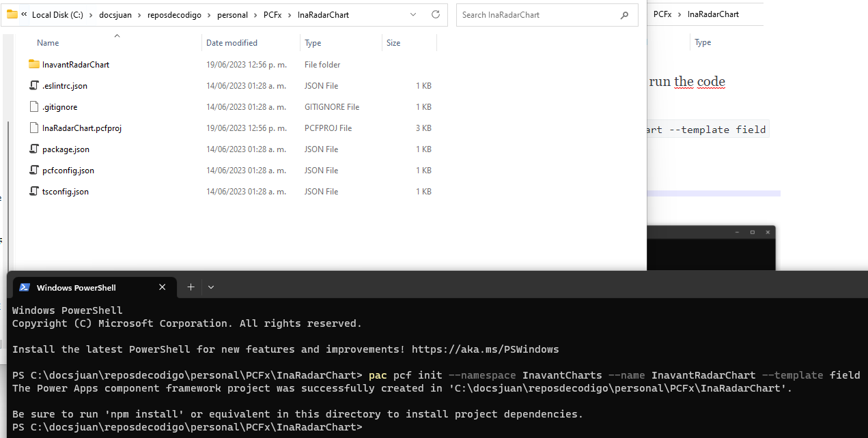
Task: Open the address bar dropdown chevron
Action: 412,14
